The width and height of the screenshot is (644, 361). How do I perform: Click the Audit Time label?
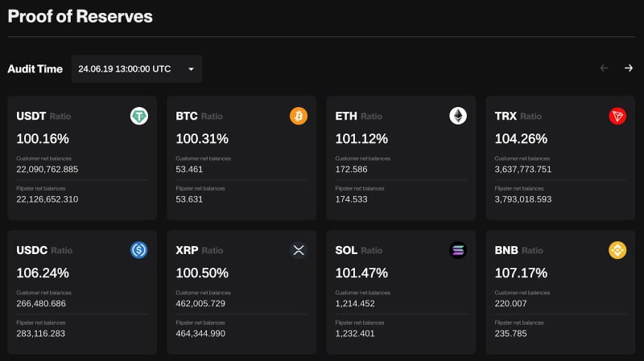35,69
